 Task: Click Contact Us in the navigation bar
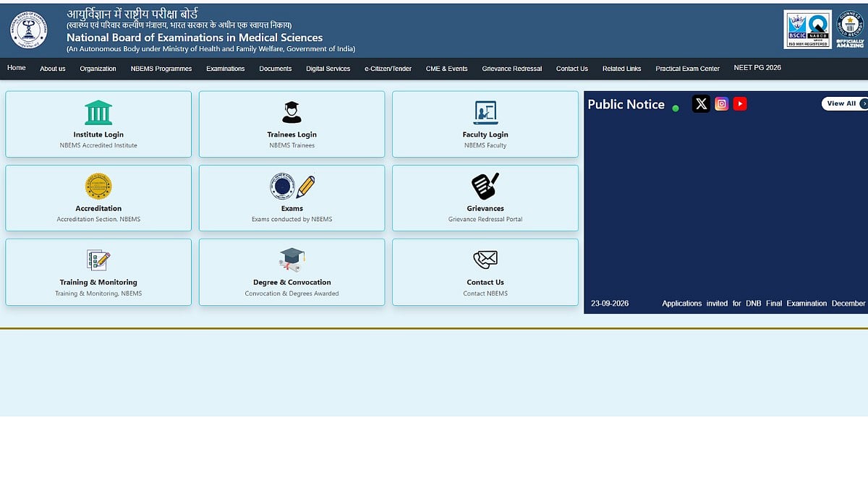572,69
